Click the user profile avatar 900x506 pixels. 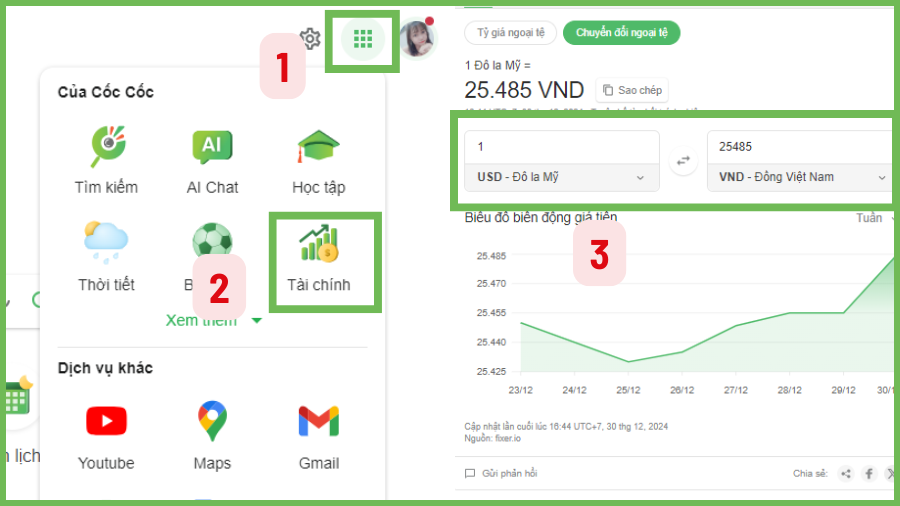[416, 39]
